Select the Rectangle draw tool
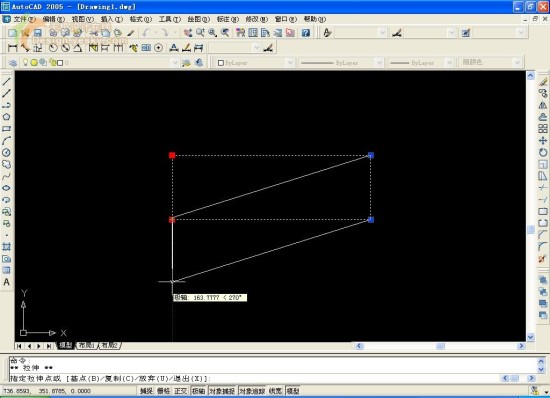 [7, 129]
